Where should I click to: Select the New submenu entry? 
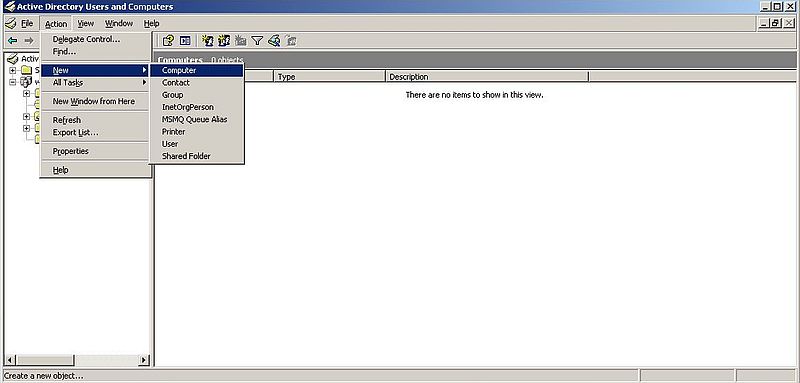point(96,70)
